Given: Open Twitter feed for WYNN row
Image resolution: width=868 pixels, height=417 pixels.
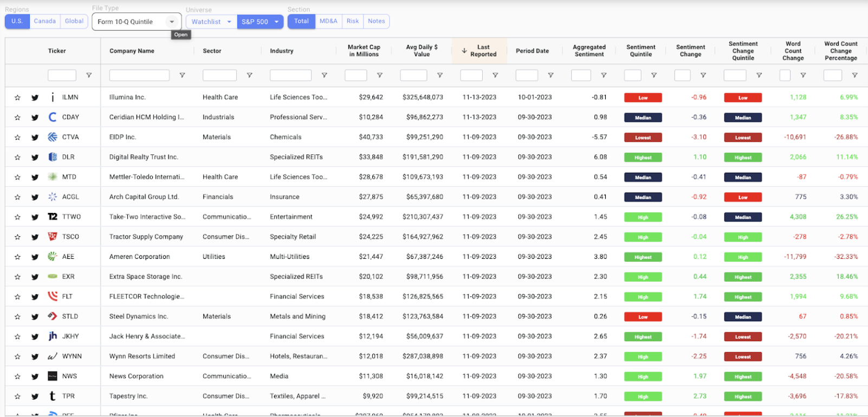Looking at the screenshot, I should [x=35, y=357].
